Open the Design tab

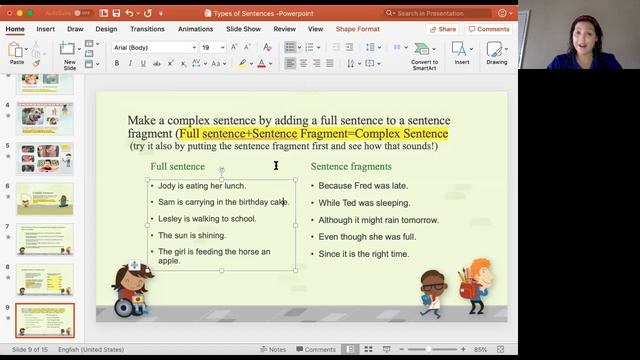click(x=106, y=29)
